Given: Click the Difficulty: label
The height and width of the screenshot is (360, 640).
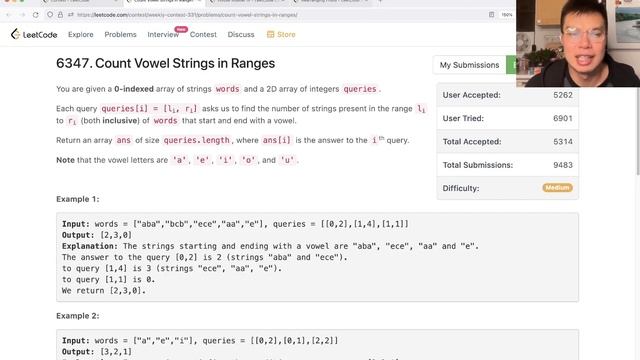Looking at the screenshot, I should coord(461,188).
